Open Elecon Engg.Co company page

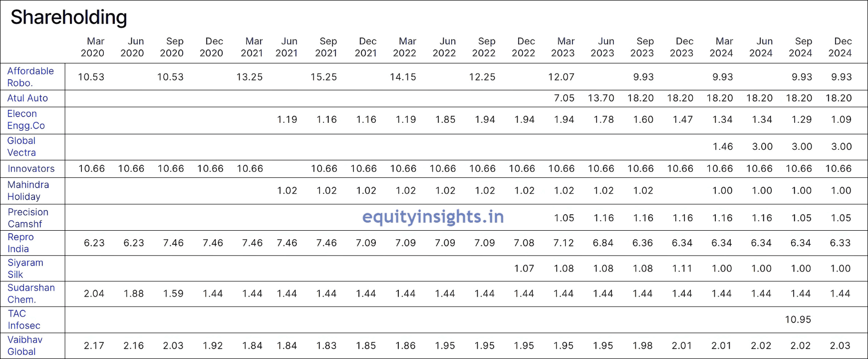click(x=26, y=120)
